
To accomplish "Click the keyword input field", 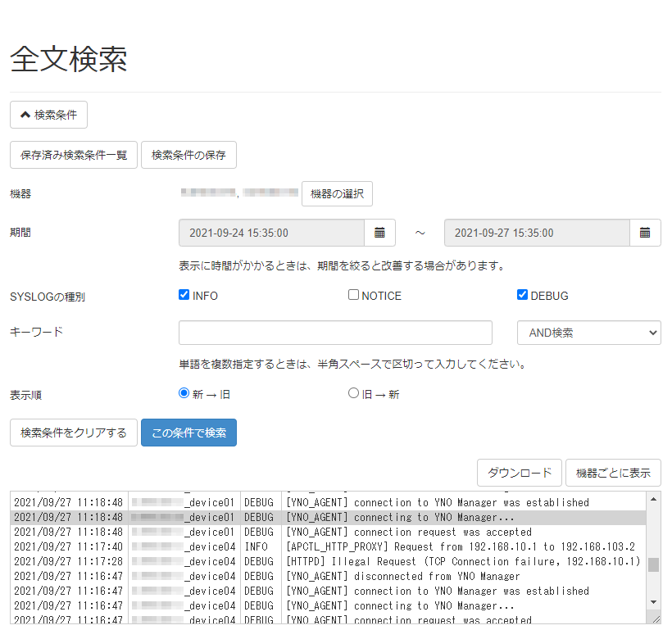I will (334, 333).
